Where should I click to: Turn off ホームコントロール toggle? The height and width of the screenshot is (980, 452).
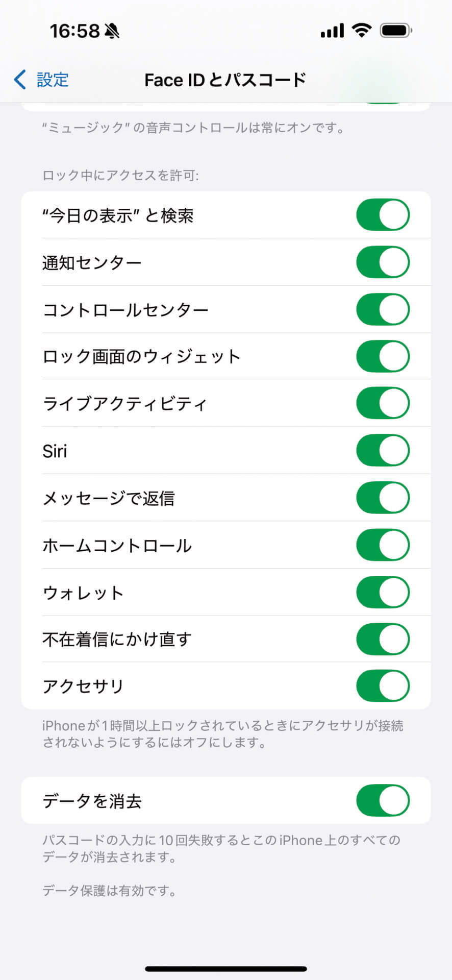[383, 545]
